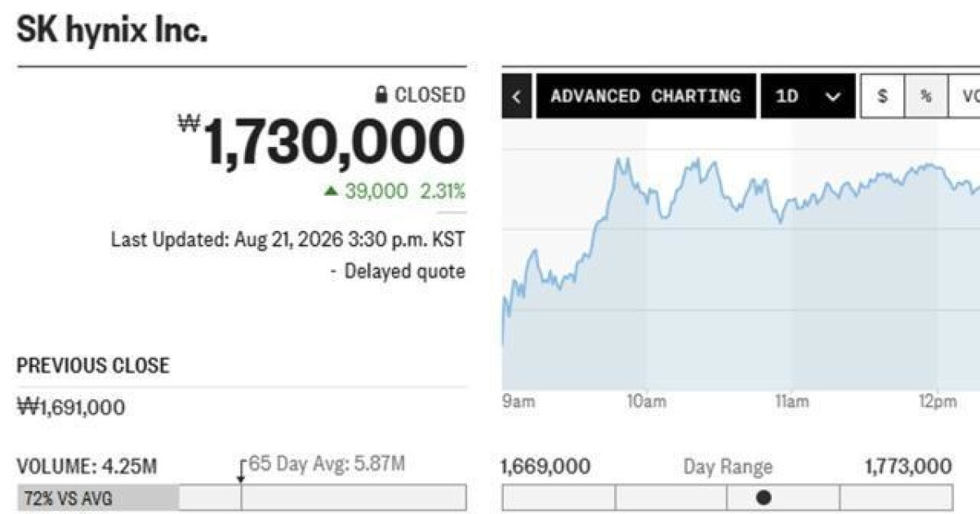Click the 72% VS AVG volume bar
Viewport: 980px width, 514px height.
click(97, 497)
